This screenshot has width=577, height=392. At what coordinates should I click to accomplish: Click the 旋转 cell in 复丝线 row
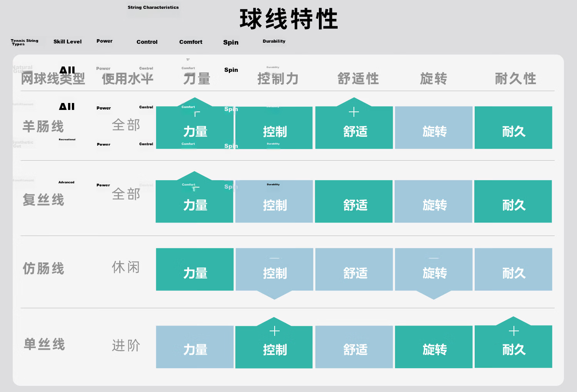coord(434,201)
